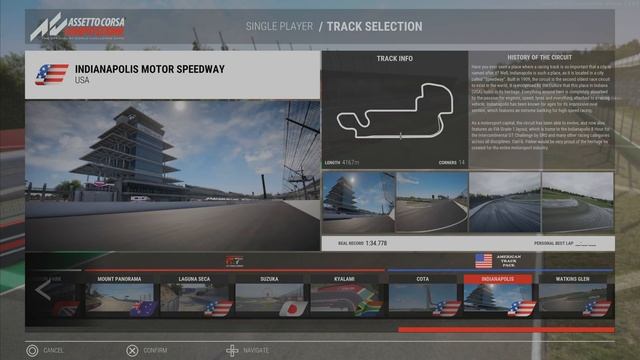640x360 pixels.
Task: Select the highlighted Indianapolis track tile
Action: tap(498, 296)
